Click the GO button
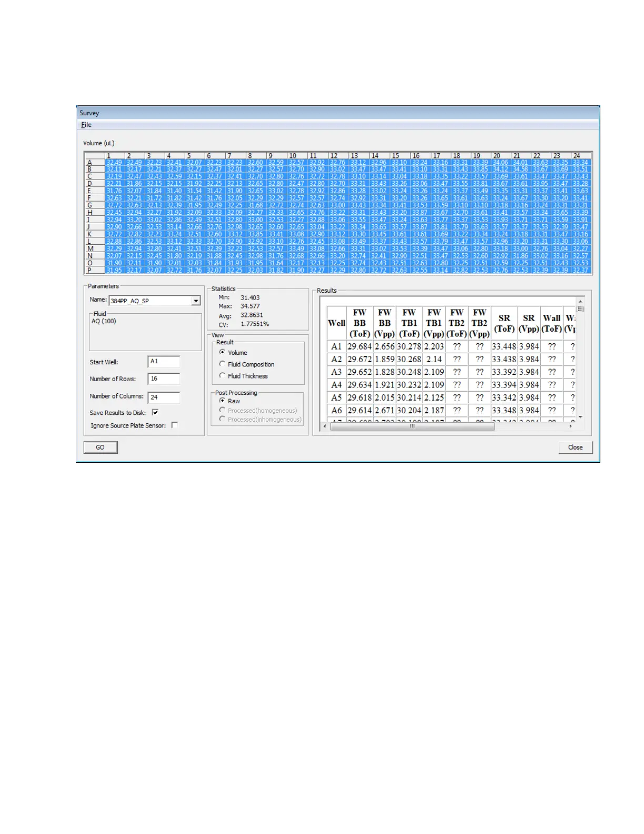The image size is (644, 834). (100, 447)
